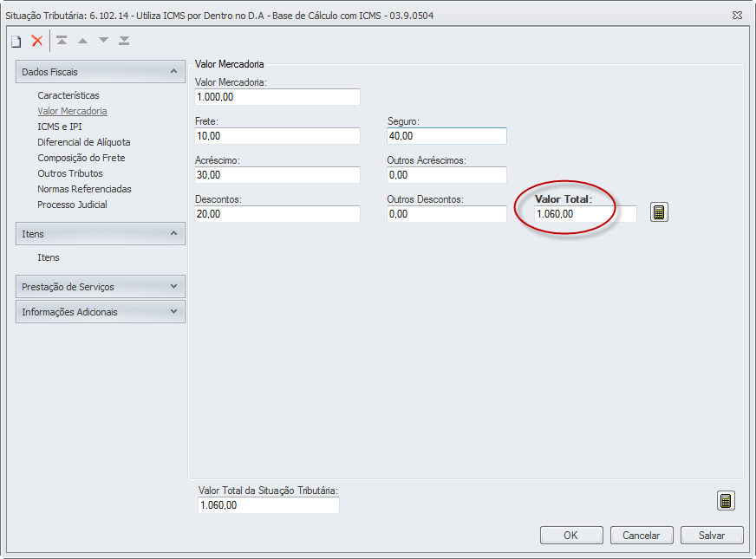Click the calculator icon above Salvar button
The image size is (756, 559).
tap(726, 500)
